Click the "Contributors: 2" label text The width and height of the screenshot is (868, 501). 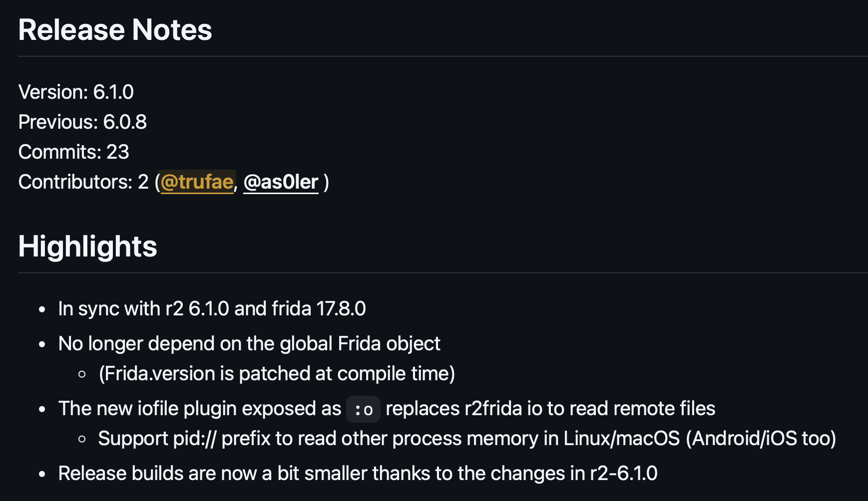pyautogui.click(x=83, y=182)
